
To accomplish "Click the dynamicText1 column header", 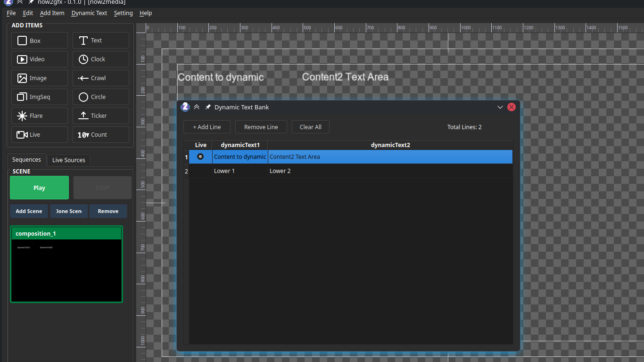I will point(240,145).
